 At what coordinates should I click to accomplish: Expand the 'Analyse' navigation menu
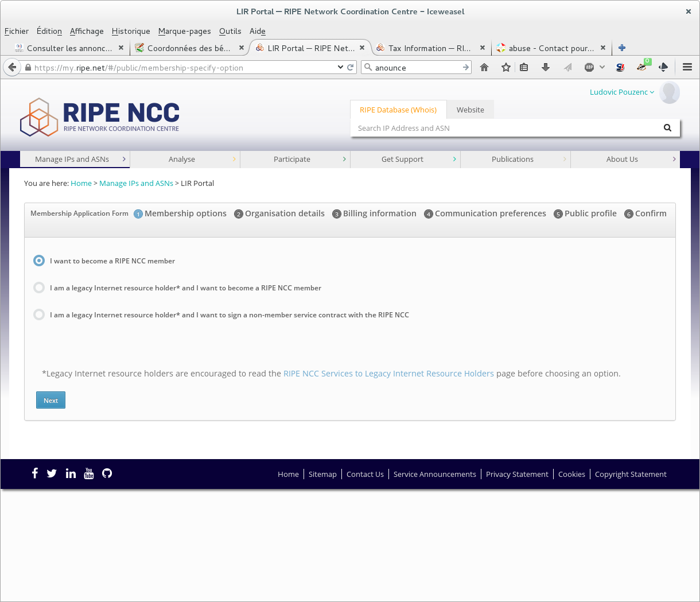(185, 160)
